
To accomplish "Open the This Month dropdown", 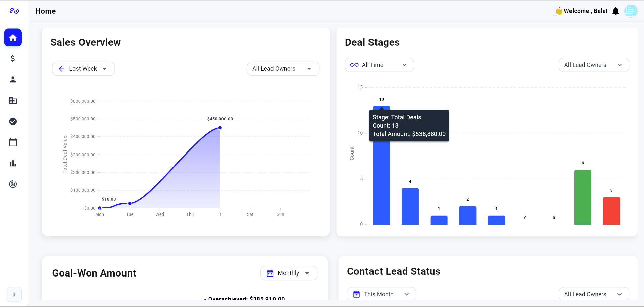I will pyautogui.click(x=381, y=294).
